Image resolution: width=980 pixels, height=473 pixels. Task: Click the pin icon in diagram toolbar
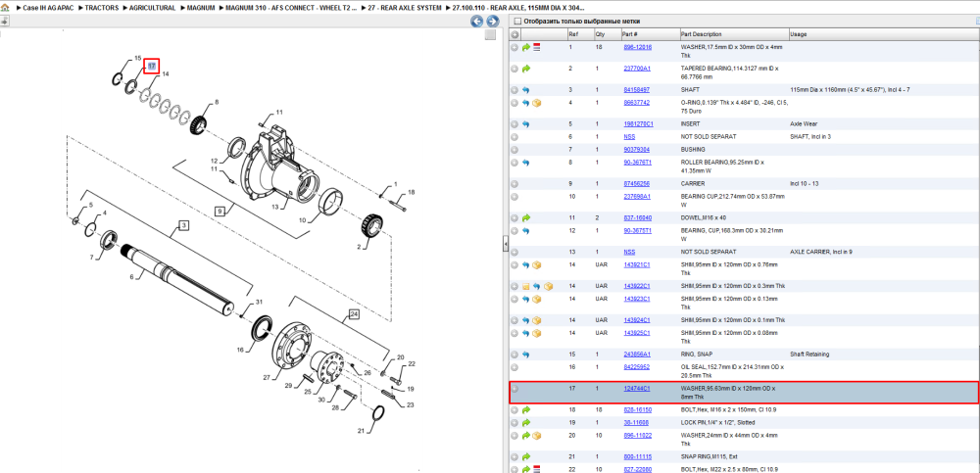pyautogui.click(x=4, y=21)
